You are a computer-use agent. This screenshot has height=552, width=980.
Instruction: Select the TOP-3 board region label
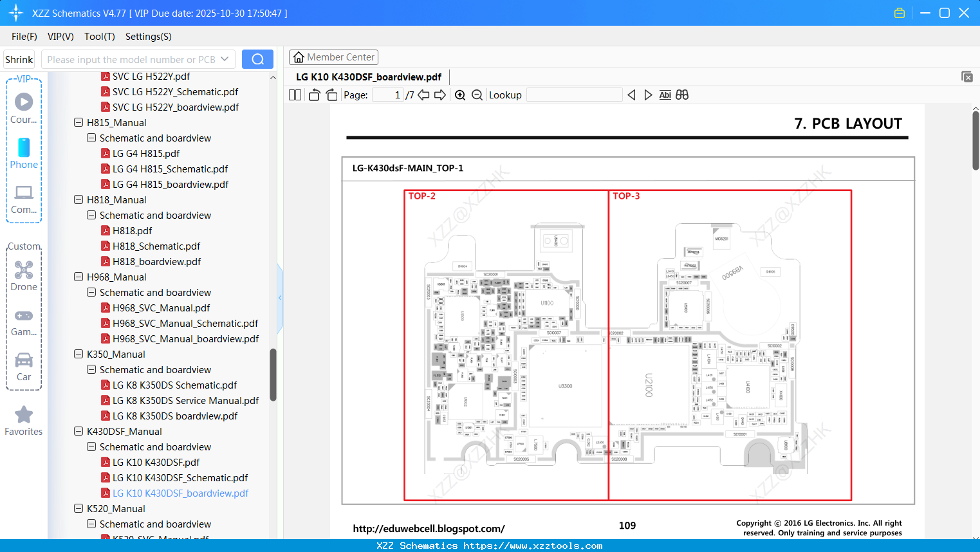coord(626,196)
